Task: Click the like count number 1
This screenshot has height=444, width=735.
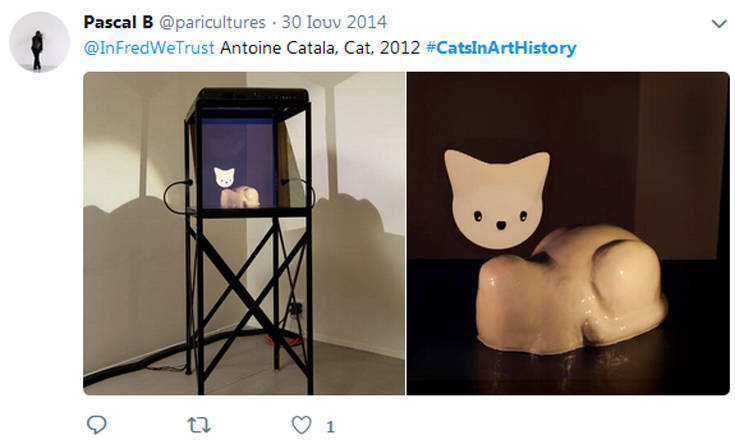Action: [330, 427]
